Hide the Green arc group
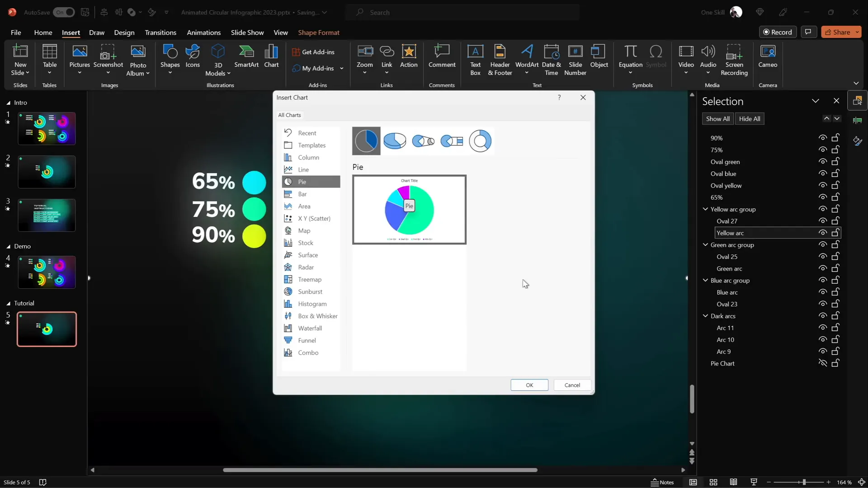The height and width of the screenshot is (488, 868). point(823,244)
